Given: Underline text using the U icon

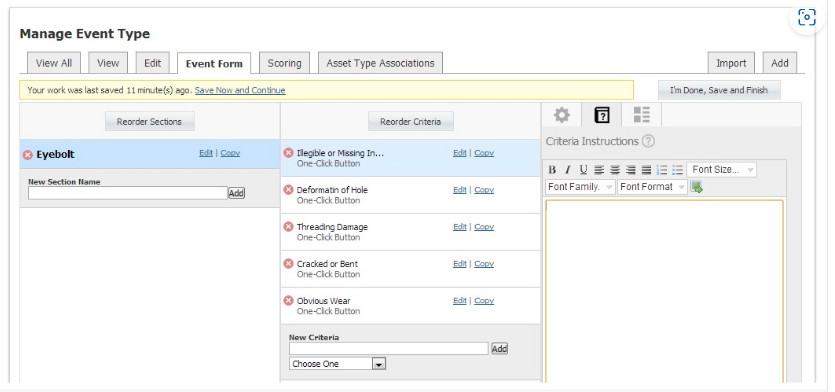Looking at the screenshot, I should point(583,170).
